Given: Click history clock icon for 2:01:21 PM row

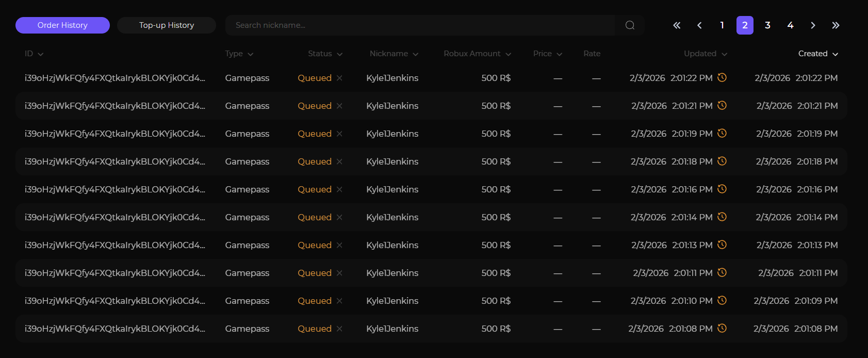Looking at the screenshot, I should [x=722, y=105].
